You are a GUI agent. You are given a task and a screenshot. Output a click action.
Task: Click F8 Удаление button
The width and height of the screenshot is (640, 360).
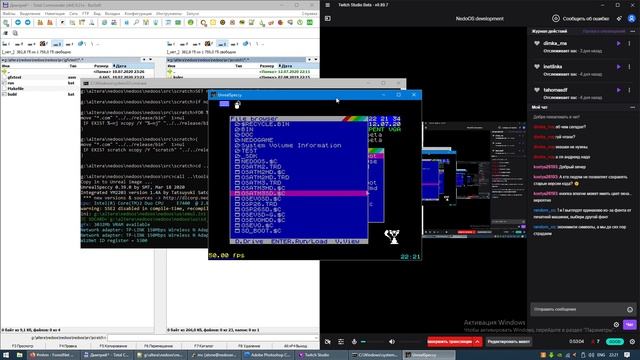(x=249, y=346)
